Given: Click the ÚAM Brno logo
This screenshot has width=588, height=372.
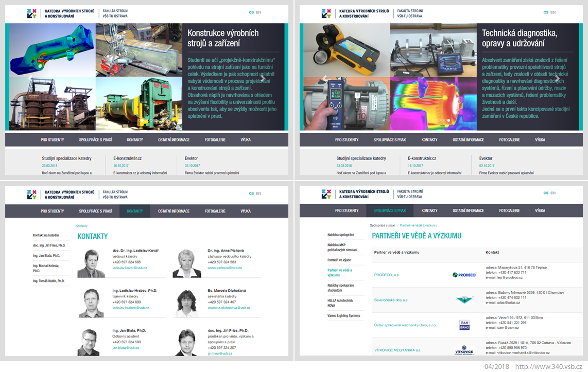Looking at the screenshot, I should click(464, 325).
